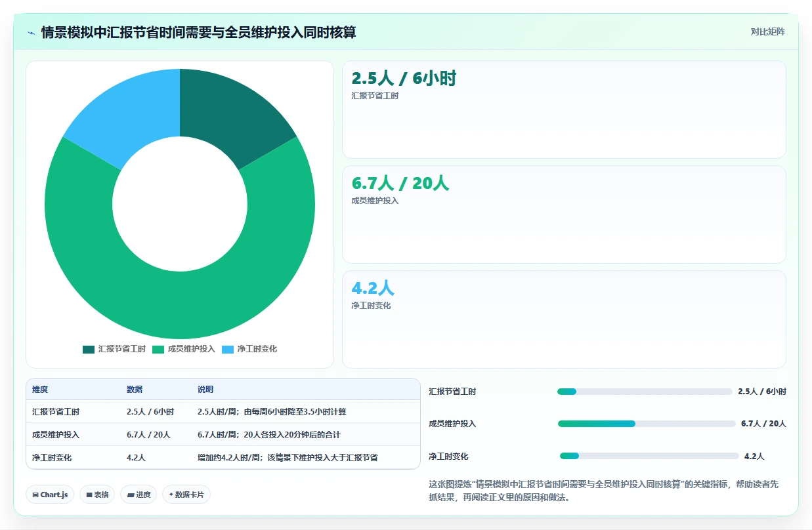
Task: Click the large green donut segment
Action: tap(180, 305)
